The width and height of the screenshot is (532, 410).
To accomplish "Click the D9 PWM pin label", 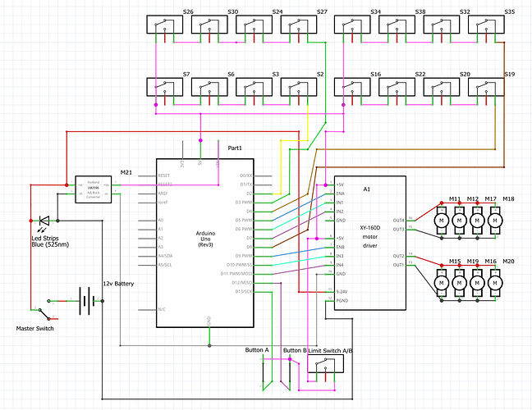I will 244,256.
